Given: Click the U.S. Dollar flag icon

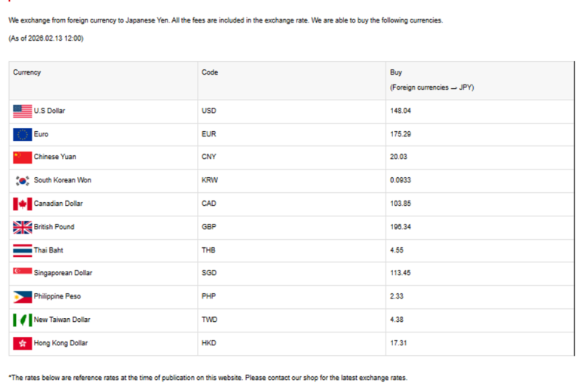Looking at the screenshot, I should click(x=23, y=111).
